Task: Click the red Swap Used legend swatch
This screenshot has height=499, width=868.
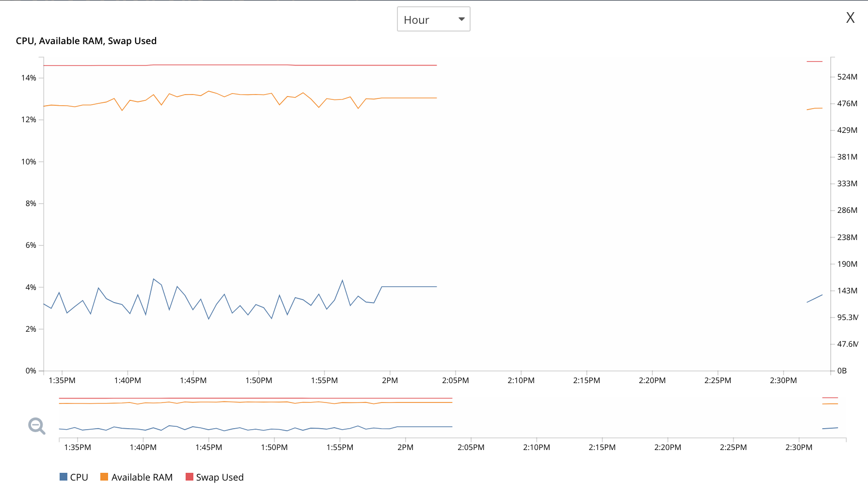Action: 189,477
